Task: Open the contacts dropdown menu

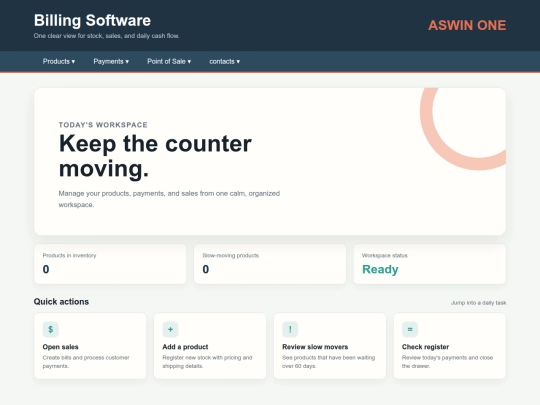Action: coord(225,61)
